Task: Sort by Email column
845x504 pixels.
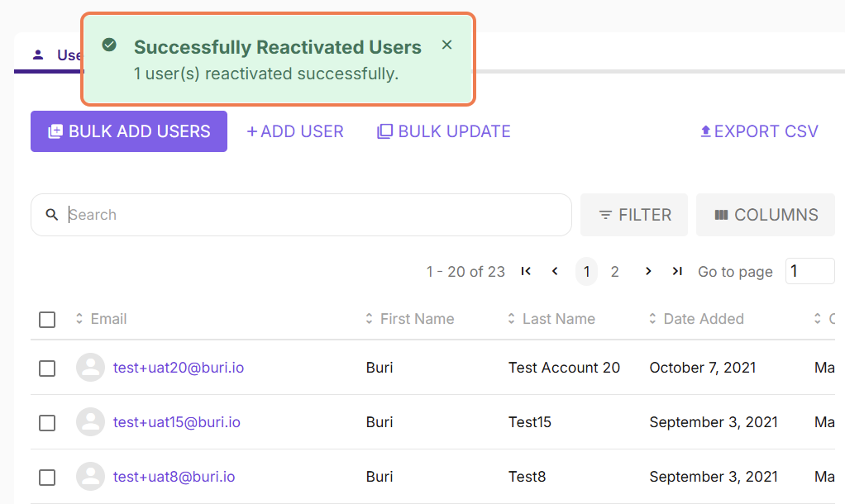Action: (x=102, y=319)
